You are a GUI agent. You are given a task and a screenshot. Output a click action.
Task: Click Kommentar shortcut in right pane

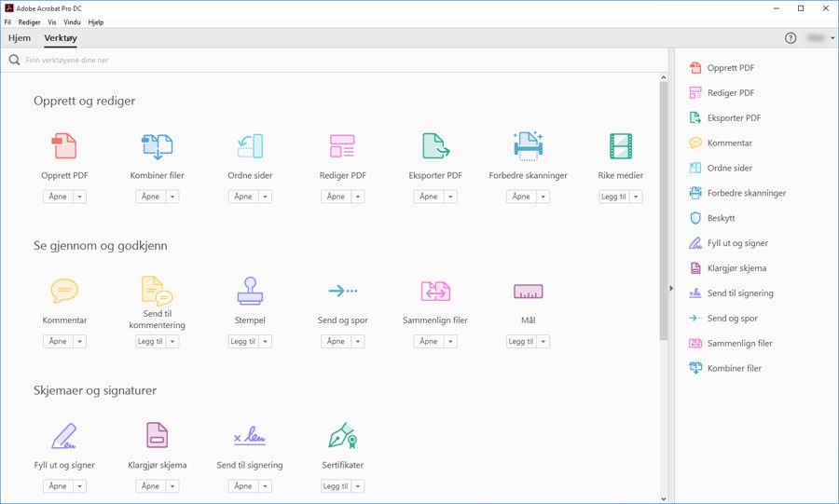[x=721, y=143]
